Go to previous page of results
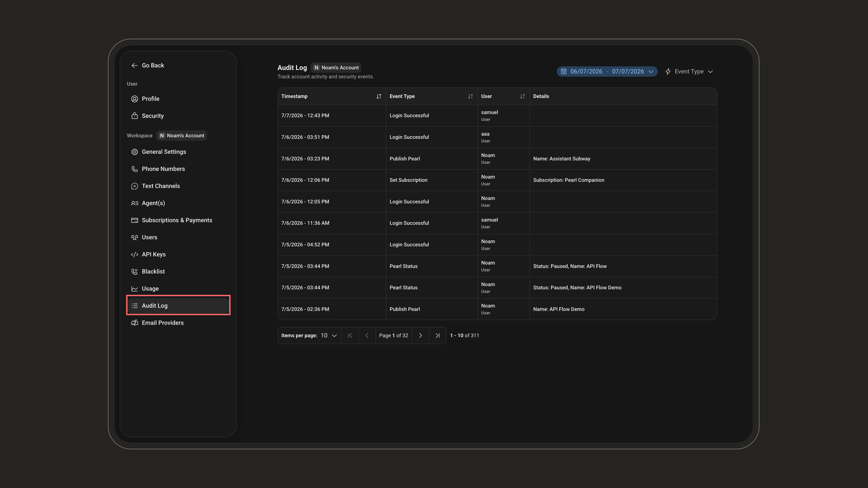The height and width of the screenshot is (488, 868). click(367, 335)
